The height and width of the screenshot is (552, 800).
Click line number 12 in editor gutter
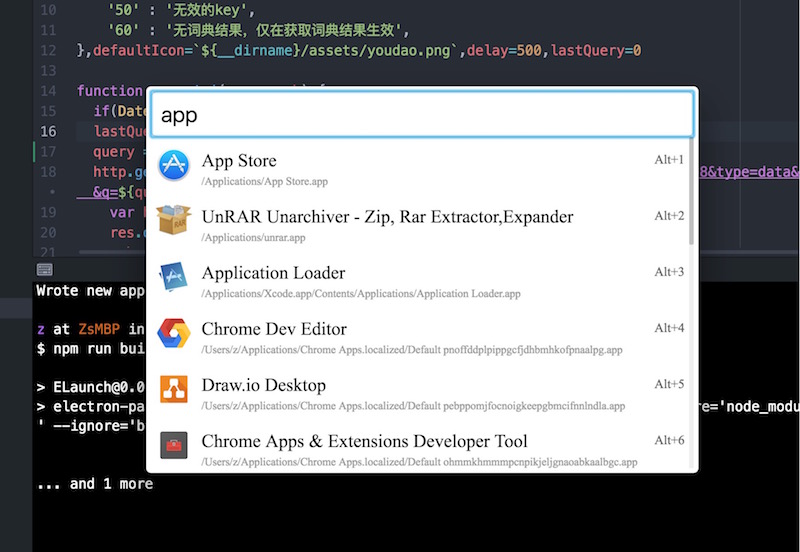[48, 51]
